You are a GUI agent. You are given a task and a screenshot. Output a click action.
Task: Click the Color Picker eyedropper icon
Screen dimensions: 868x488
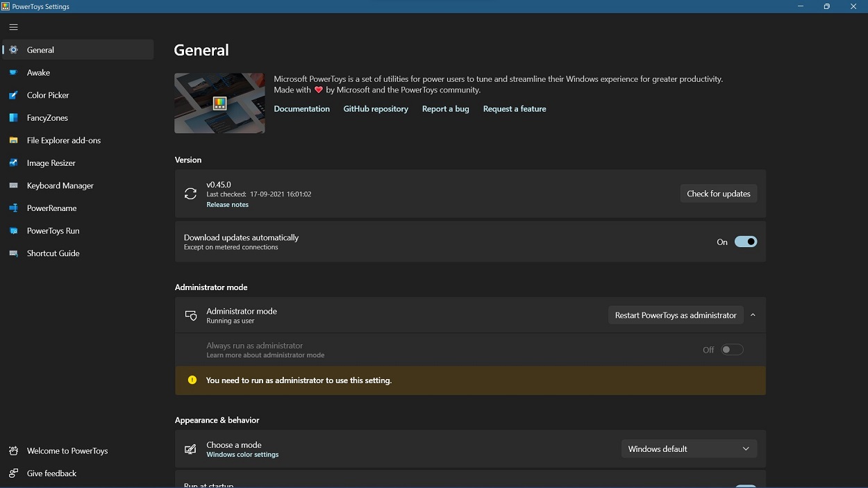[13, 95]
